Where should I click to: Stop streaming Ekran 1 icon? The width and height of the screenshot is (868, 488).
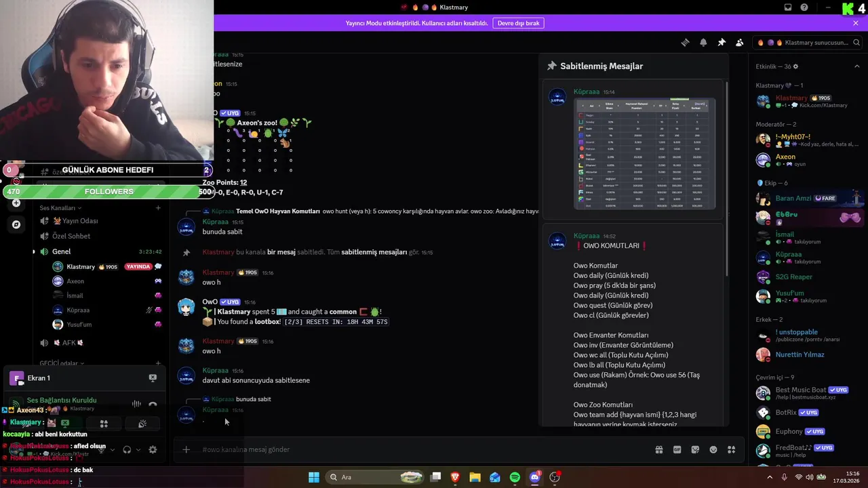point(153,378)
